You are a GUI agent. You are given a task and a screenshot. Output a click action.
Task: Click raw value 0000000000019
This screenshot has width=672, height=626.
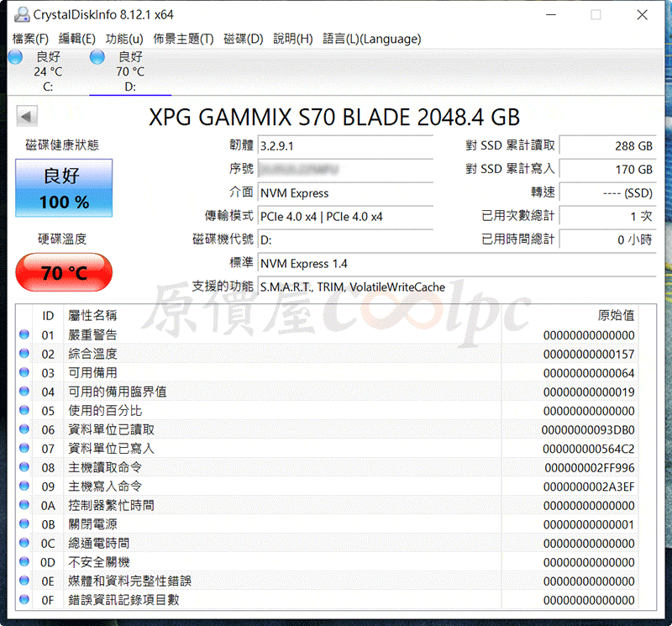click(x=589, y=392)
